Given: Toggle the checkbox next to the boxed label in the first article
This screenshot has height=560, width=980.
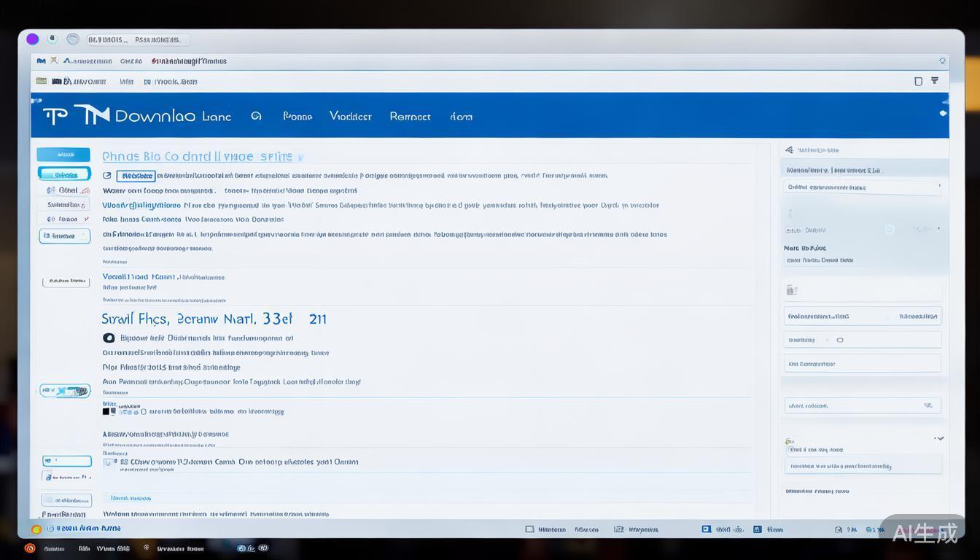Looking at the screenshot, I should click(107, 176).
